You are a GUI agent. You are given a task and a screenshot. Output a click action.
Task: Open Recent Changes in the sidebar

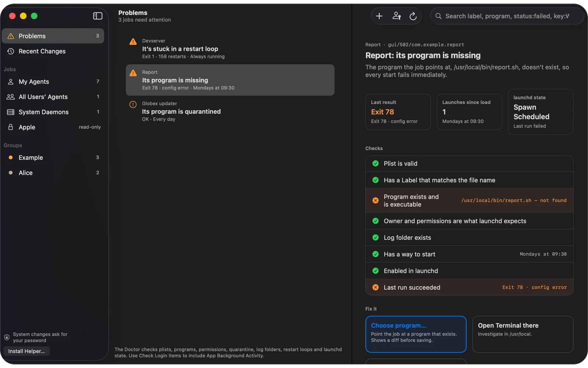pos(53,51)
